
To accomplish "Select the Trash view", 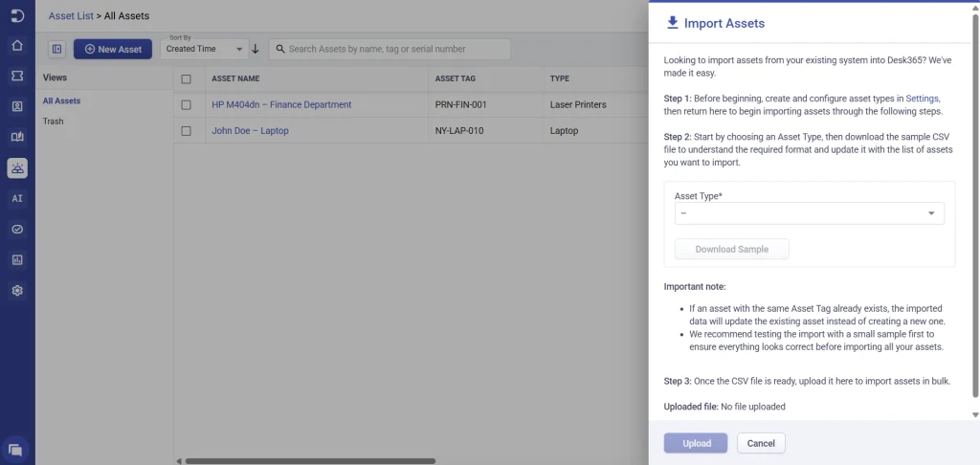I will point(54,122).
